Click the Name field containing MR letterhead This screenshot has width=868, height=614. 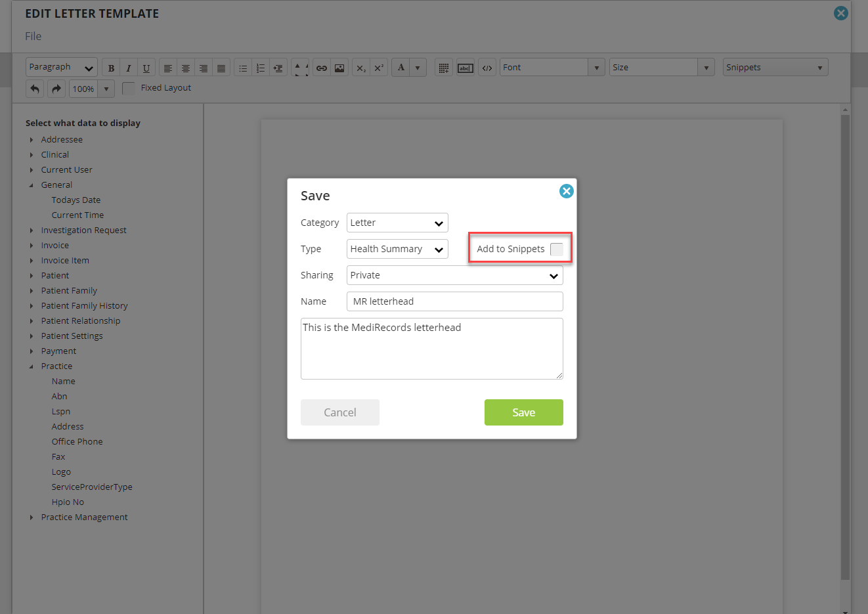pos(454,301)
